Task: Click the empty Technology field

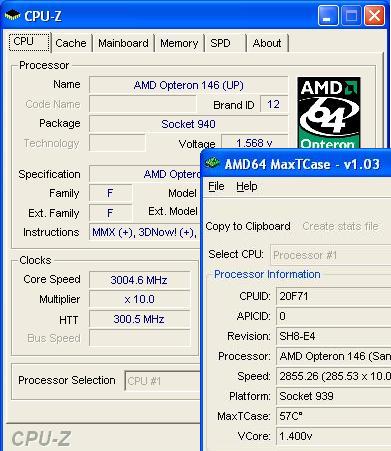Action: [x=117, y=143]
